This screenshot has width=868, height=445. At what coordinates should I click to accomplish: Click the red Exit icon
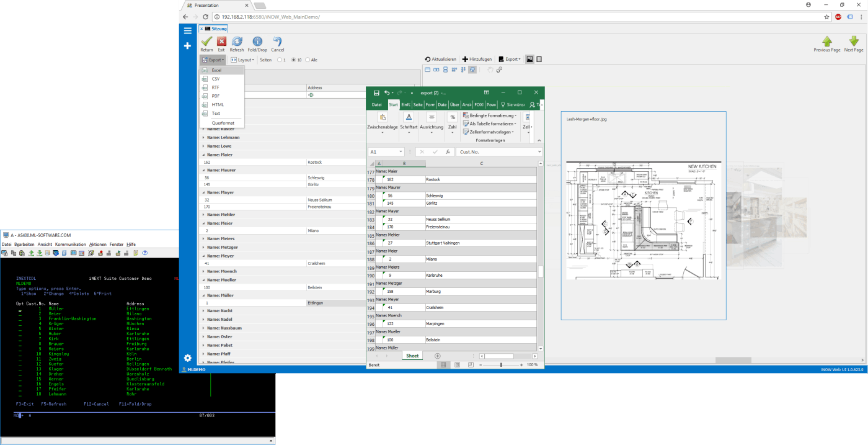pyautogui.click(x=221, y=41)
